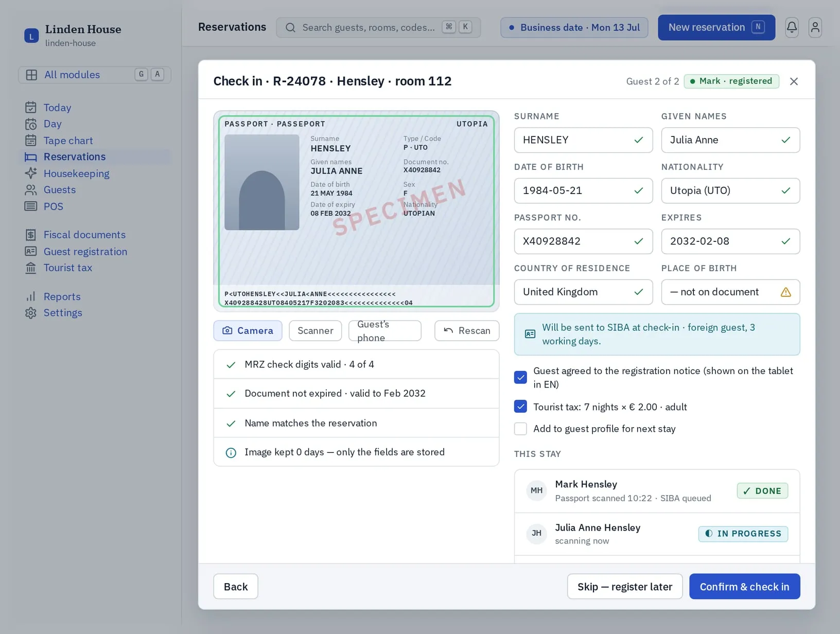Click Skip — register later
This screenshot has height=634, width=840.
[625, 586]
